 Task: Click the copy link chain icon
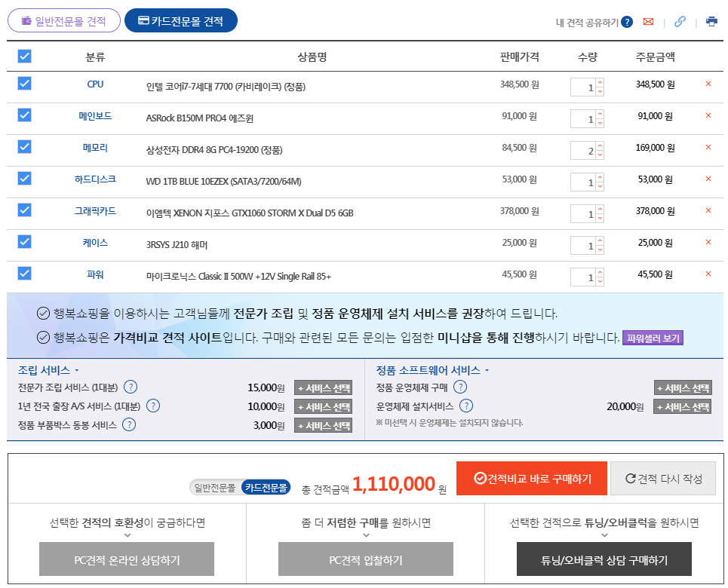click(x=680, y=22)
